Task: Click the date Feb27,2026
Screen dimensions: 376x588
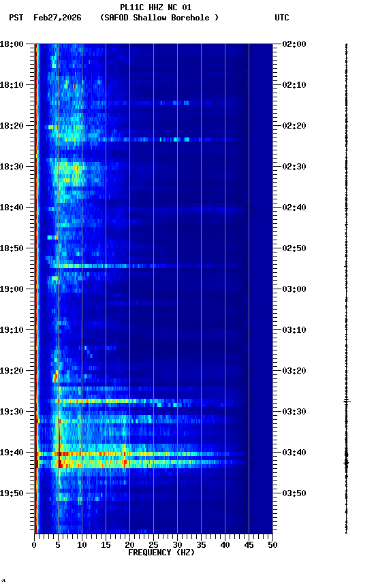Action: tap(57, 18)
